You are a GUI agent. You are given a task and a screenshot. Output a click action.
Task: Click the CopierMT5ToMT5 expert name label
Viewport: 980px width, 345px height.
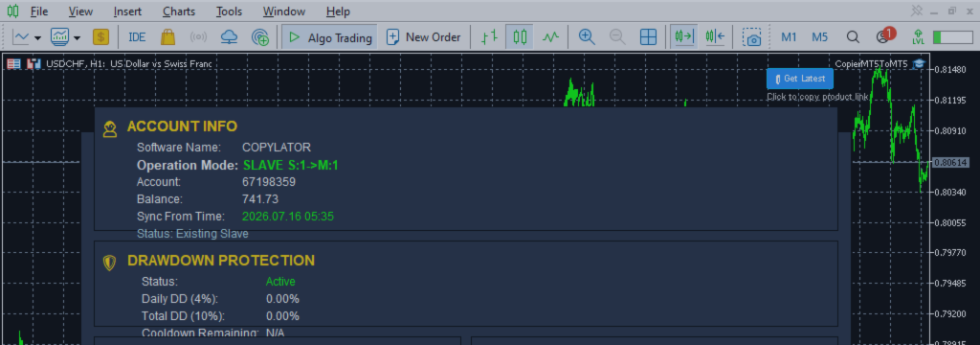[x=871, y=64]
